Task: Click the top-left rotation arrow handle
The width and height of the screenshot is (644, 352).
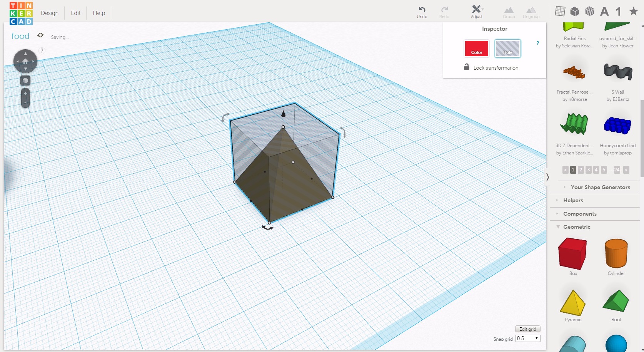Action: pyautogui.click(x=225, y=117)
